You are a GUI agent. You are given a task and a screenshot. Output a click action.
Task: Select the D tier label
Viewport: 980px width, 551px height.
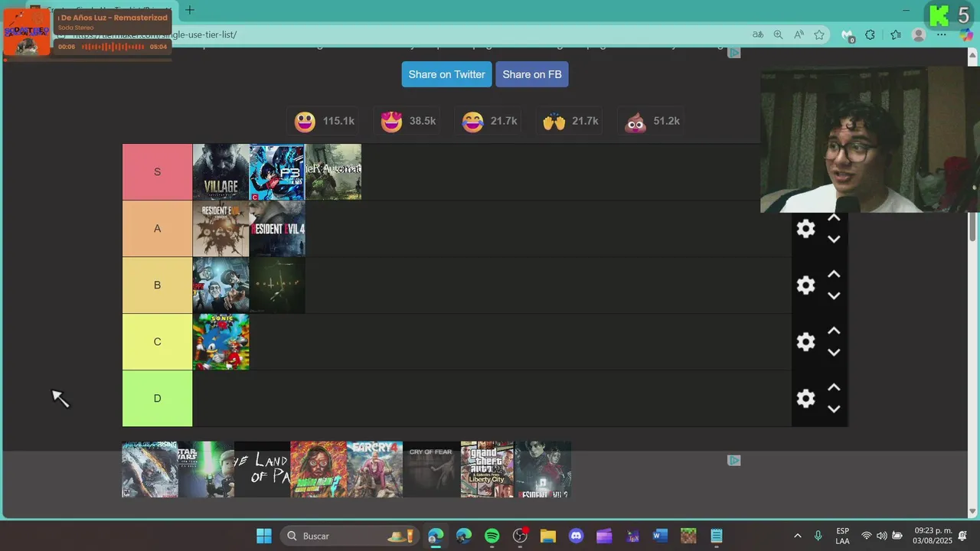coord(157,398)
